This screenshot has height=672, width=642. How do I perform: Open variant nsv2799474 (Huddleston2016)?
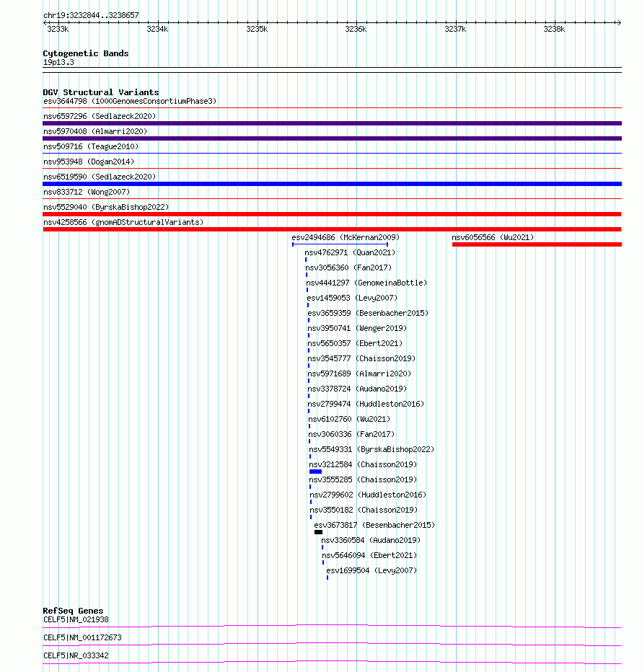tap(366, 404)
